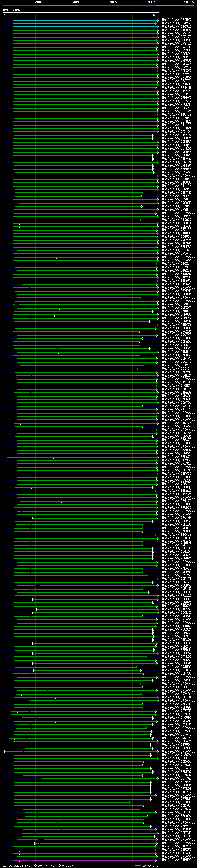Open hit UniRef100_P41123
The width and height of the screenshot is (197, 868).
(176, 410)
